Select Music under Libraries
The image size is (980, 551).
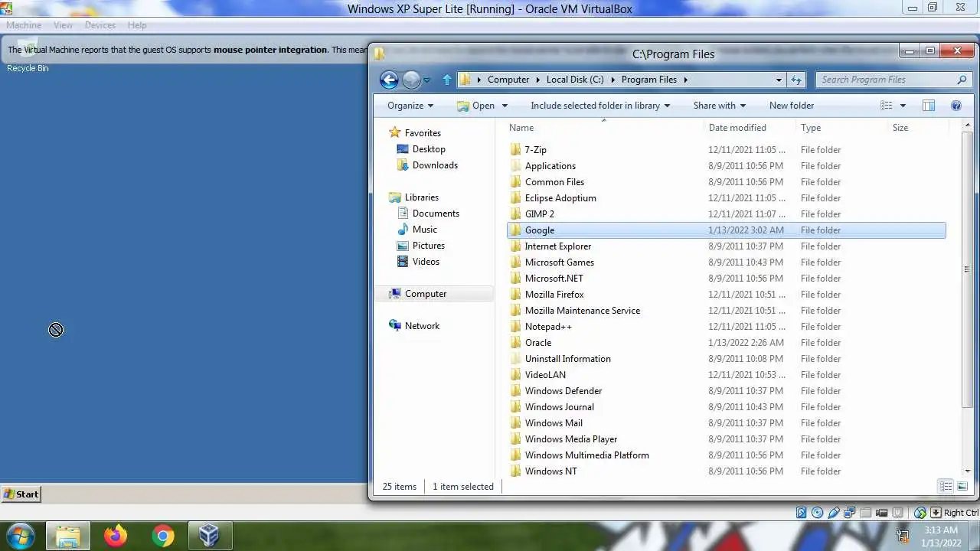(416, 230)
